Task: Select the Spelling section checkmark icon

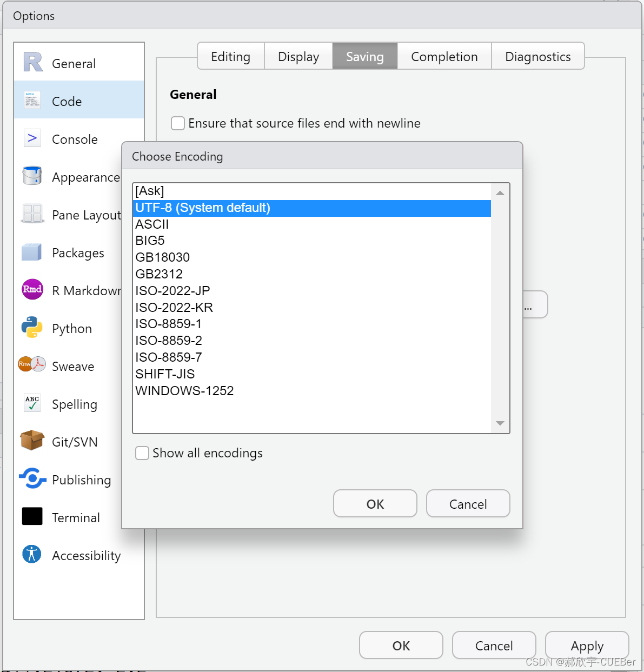Action: pyautogui.click(x=32, y=403)
